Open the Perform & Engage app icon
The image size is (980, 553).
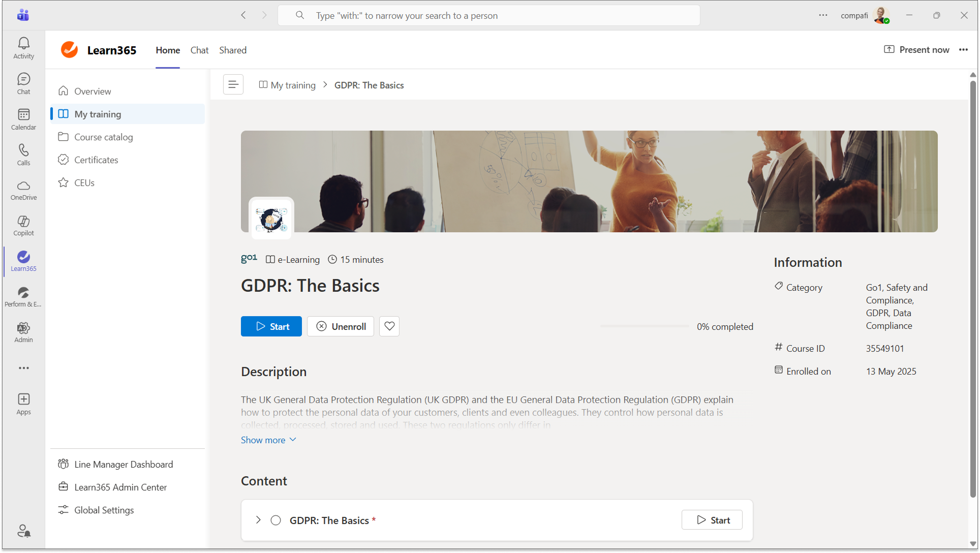pyautogui.click(x=23, y=297)
